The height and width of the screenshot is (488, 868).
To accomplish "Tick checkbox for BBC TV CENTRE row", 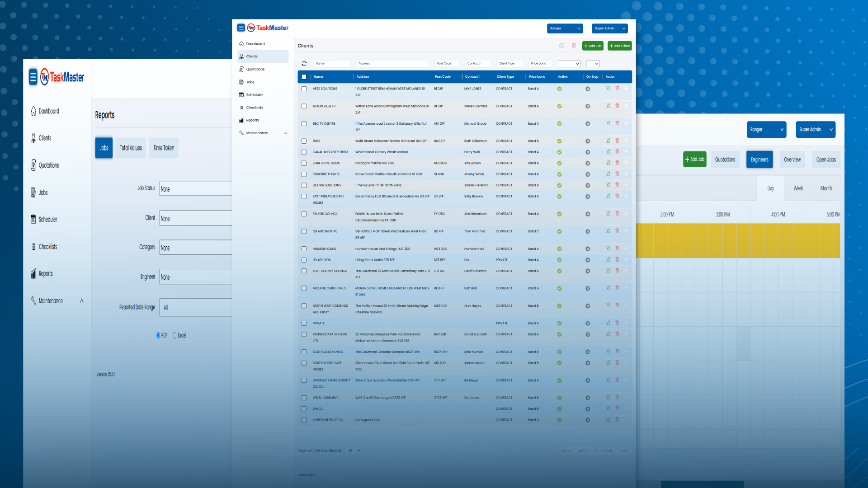I will (x=304, y=124).
